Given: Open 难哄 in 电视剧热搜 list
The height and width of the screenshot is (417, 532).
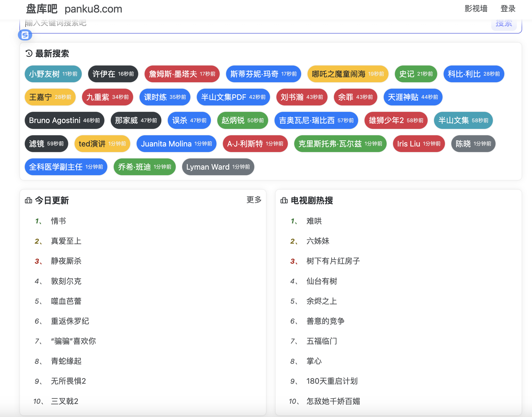Looking at the screenshot, I should coord(314,221).
